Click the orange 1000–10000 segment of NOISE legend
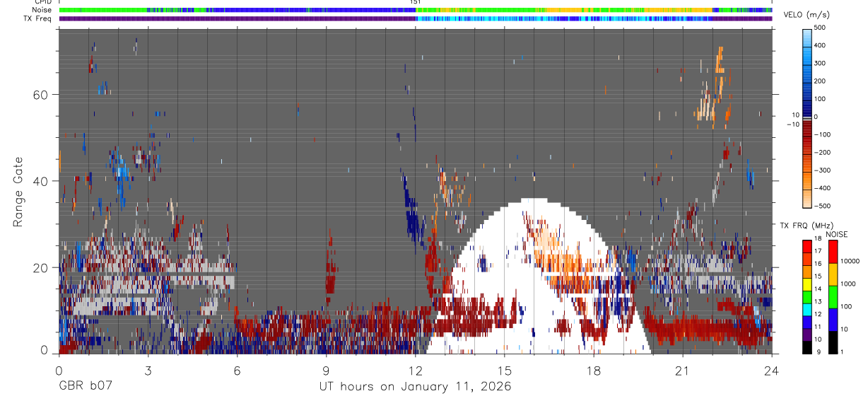The width and height of the screenshot is (868, 401). [x=833, y=273]
